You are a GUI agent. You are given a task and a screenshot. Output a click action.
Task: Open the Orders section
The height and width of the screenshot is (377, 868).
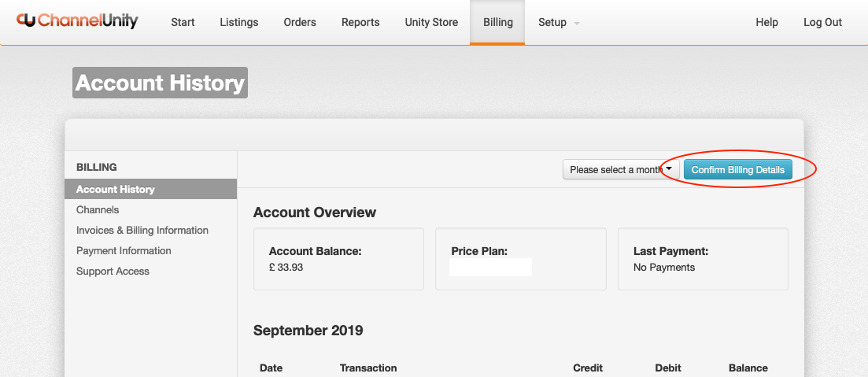[x=300, y=22]
